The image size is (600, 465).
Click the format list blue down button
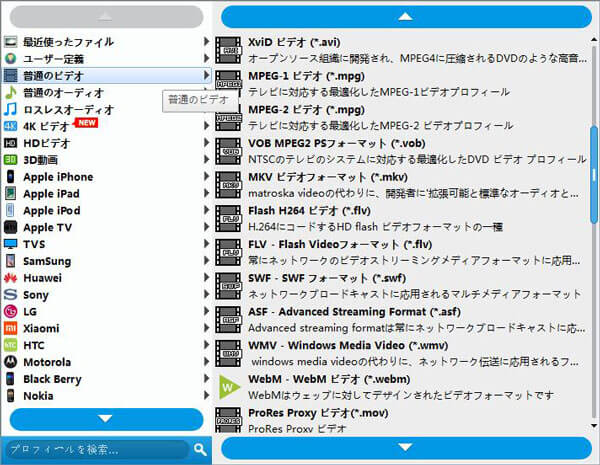[406, 447]
